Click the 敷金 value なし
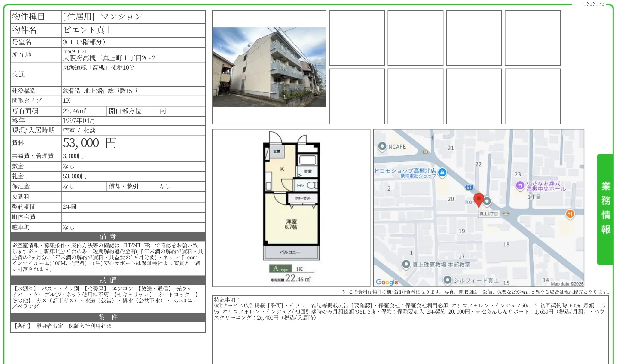This screenshot has height=364, width=618. 69,166
